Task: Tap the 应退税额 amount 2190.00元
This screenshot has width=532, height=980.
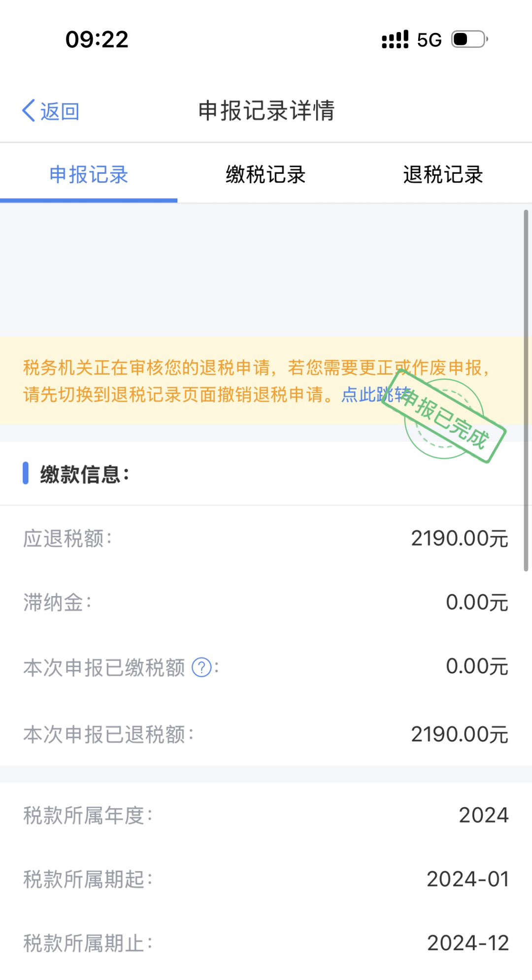Action: 459,538
